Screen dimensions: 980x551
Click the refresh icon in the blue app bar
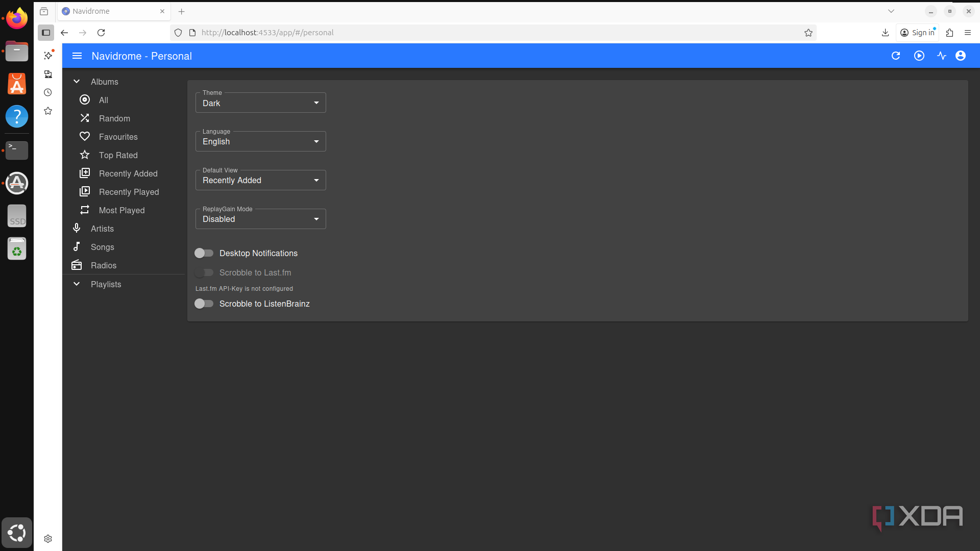click(896, 56)
